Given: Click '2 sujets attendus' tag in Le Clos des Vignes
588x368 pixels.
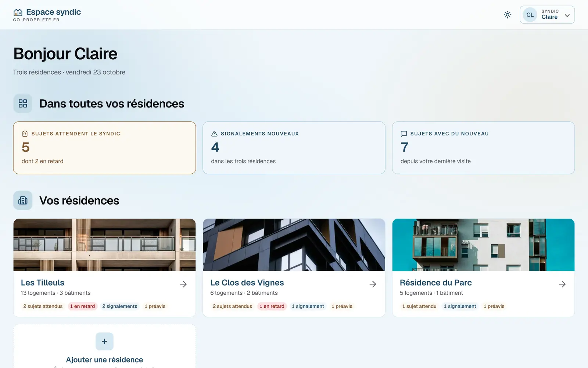Looking at the screenshot, I should 232,306.
